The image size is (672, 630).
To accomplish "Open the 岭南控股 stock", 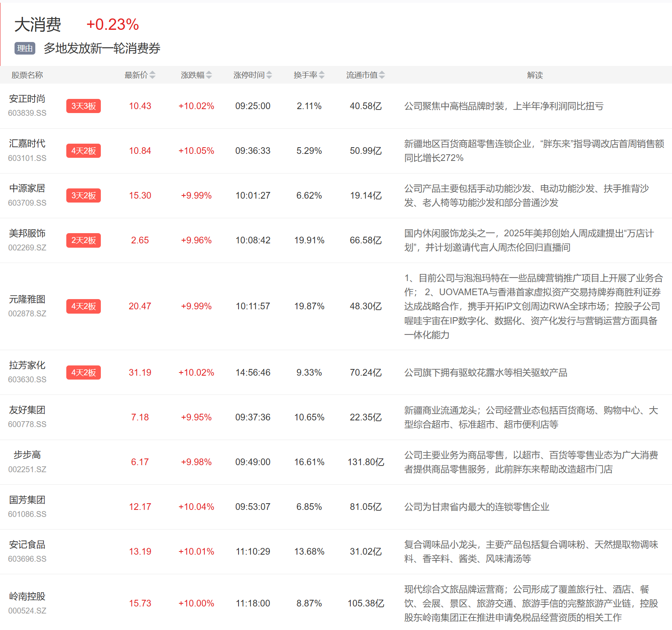I will tap(27, 596).
